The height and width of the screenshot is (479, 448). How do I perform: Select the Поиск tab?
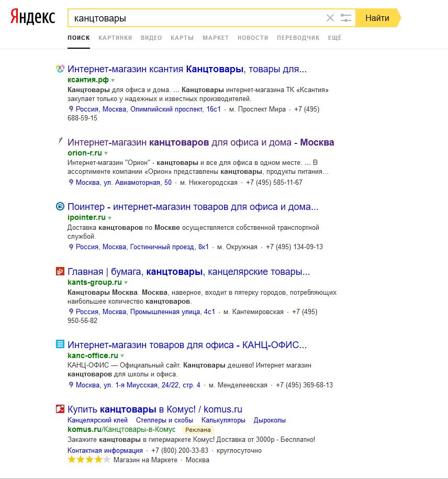coord(79,38)
